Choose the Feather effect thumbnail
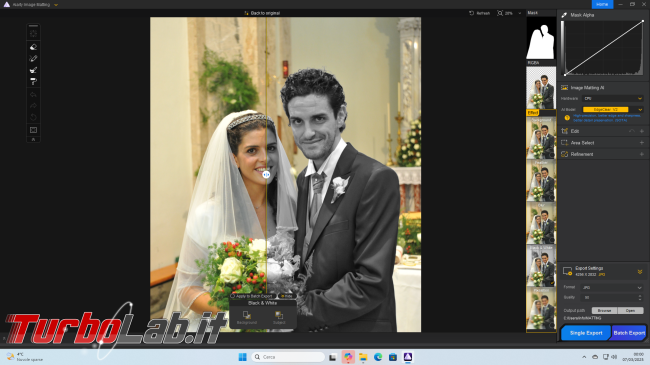 (541, 180)
